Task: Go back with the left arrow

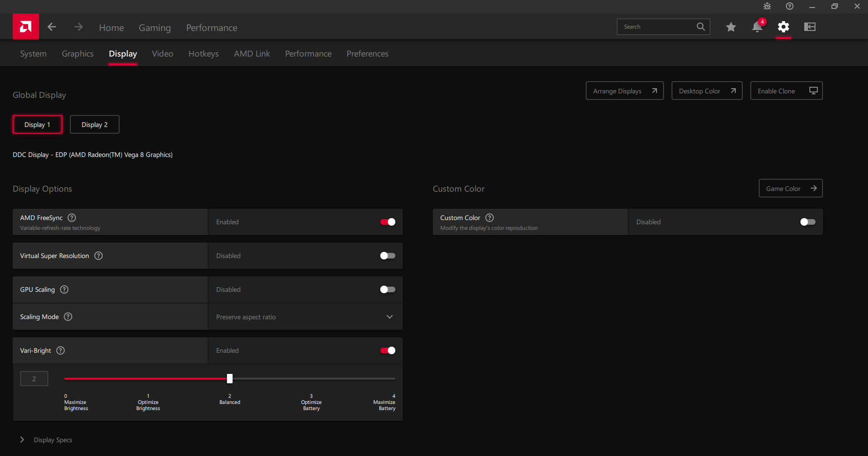Action: pyautogui.click(x=52, y=27)
